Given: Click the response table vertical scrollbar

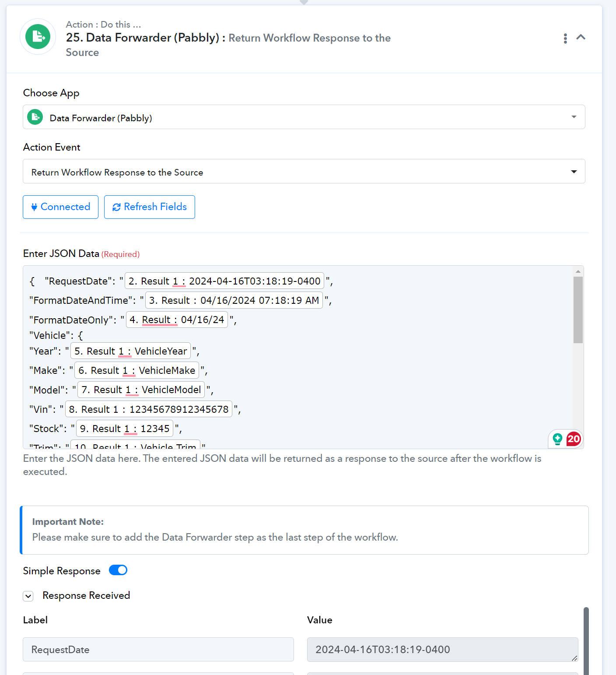Looking at the screenshot, I should [x=586, y=641].
